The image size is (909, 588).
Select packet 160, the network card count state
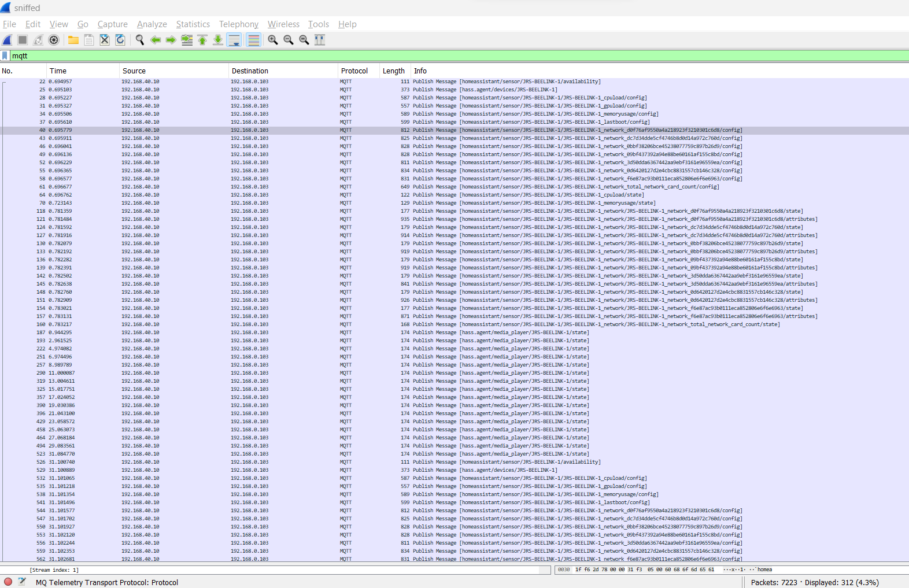[454, 324]
